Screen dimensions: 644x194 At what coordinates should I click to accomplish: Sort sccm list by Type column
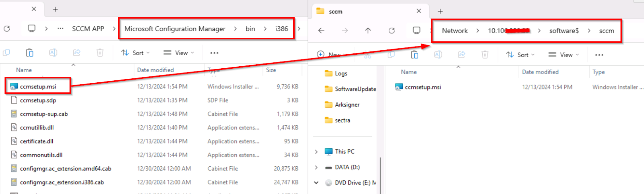(x=599, y=72)
